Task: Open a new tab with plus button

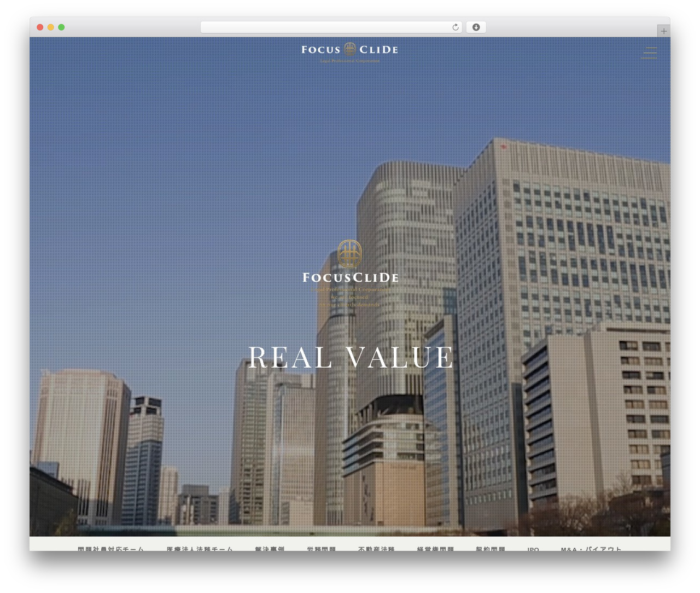Action: [663, 31]
